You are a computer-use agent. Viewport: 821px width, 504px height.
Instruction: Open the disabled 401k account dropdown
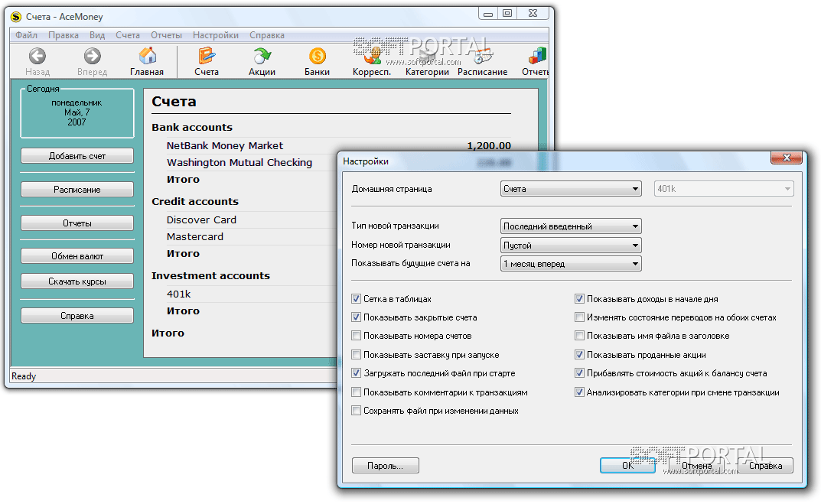[x=724, y=189]
